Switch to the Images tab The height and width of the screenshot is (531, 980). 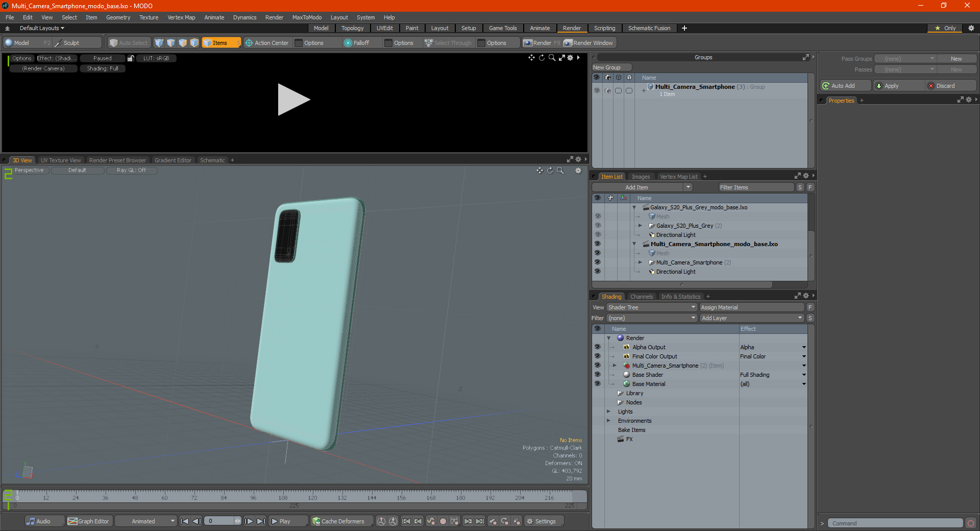point(641,177)
